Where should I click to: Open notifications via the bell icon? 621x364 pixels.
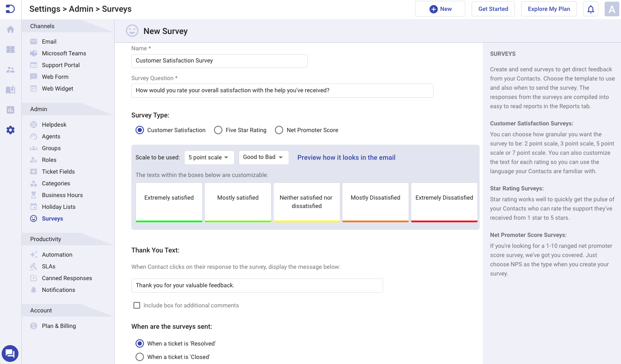tap(591, 9)
